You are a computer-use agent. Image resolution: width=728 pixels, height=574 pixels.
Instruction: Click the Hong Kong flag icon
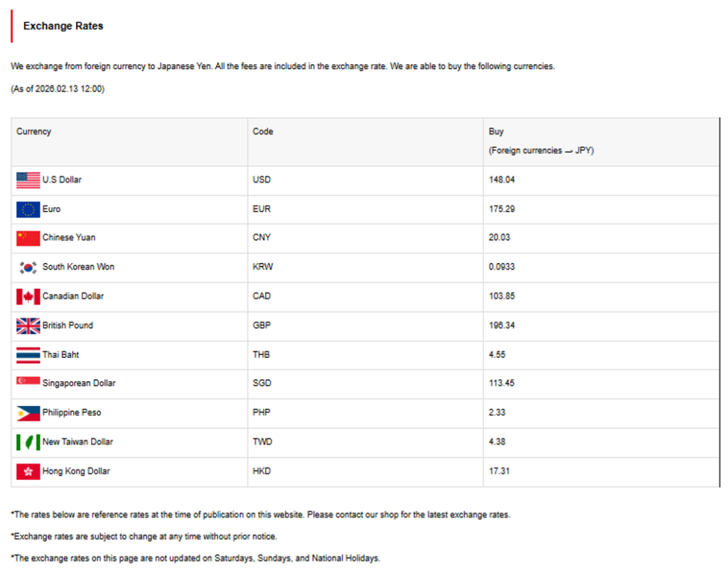tap(28, 472)
